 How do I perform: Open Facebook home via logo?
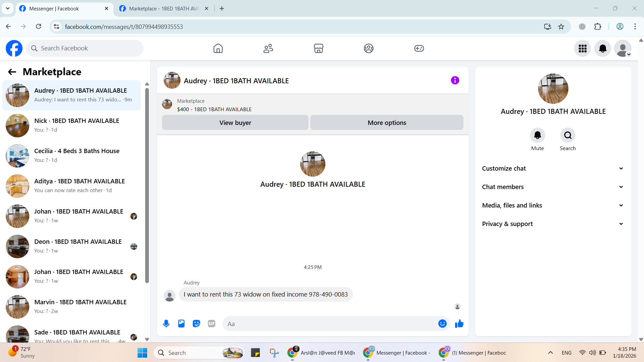coord(14,48)
